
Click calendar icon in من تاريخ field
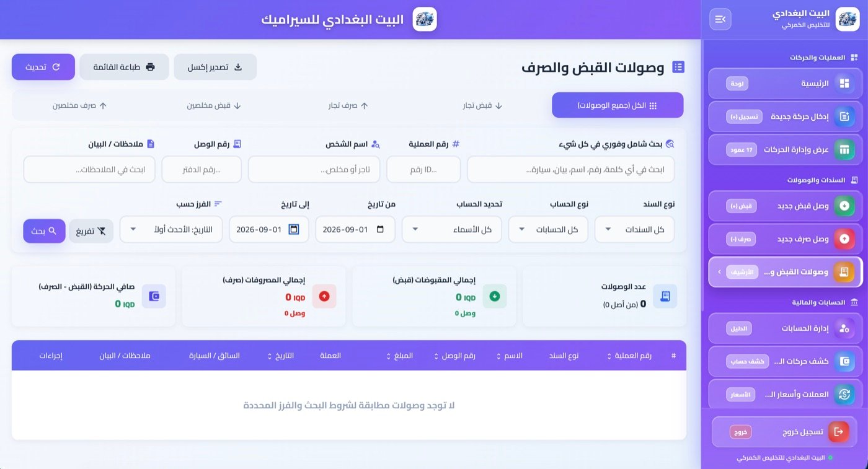(x=381, y=229)
